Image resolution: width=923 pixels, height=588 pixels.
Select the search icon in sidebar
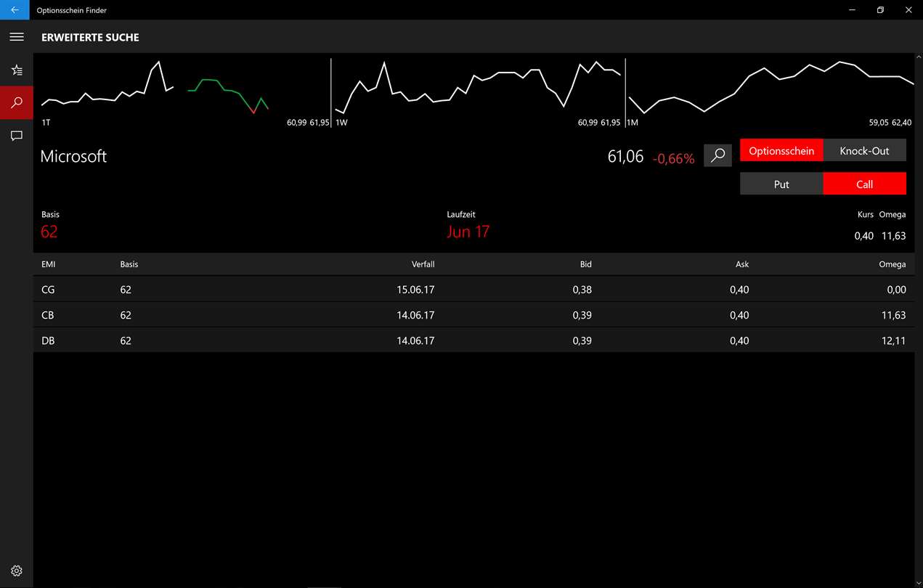(x=17, y=103)
